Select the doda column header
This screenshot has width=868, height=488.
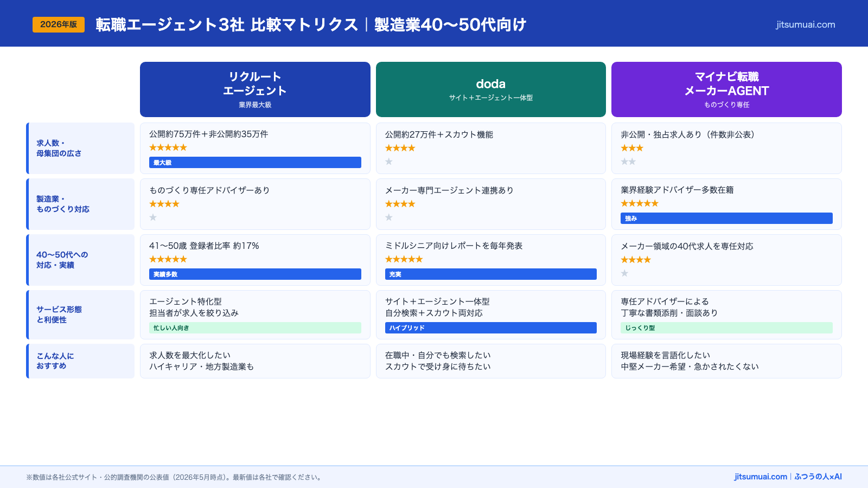pyautogui.click(x=491, y=89)
